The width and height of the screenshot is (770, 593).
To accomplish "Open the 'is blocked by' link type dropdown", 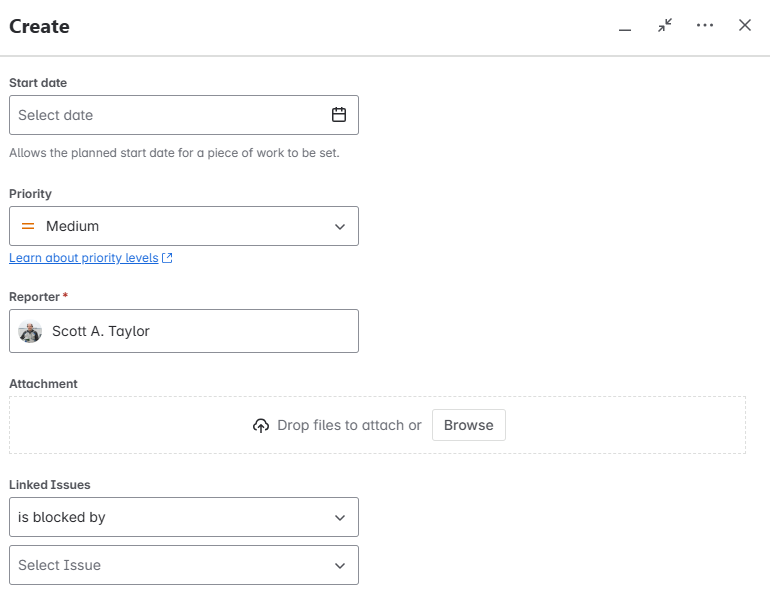I will (339, 517).
